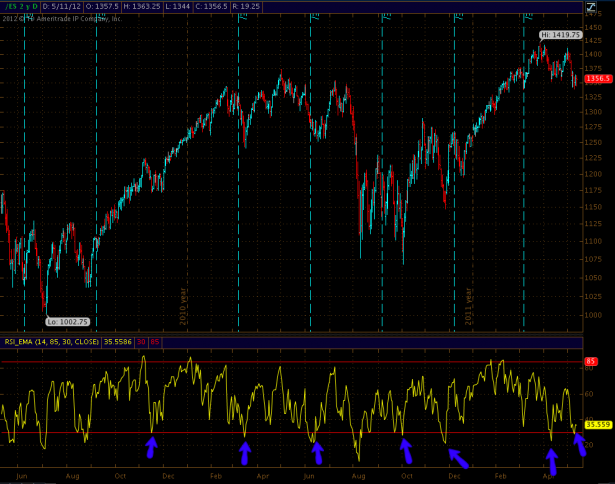Image resolution: width=615 pixels, height=484 pixels.
Task: Click the 1450 price axis label
Action: pos(593,27)
